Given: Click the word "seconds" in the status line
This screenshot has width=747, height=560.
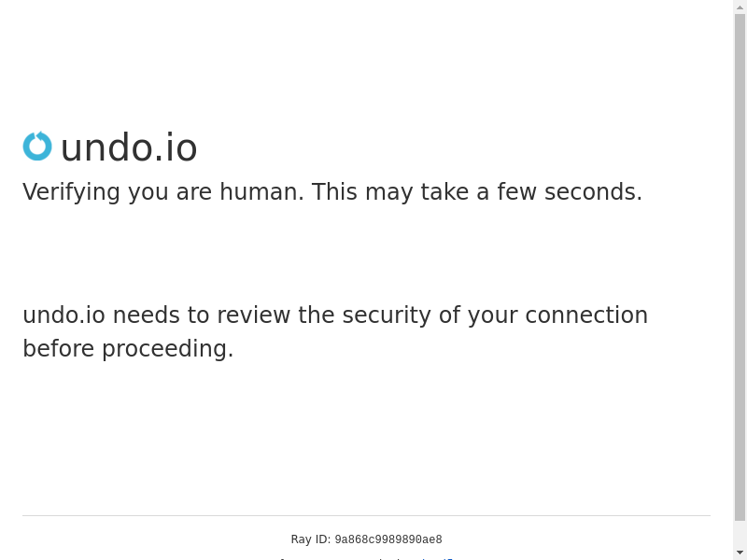Looking at the screenshot, I should pos(593,192).
